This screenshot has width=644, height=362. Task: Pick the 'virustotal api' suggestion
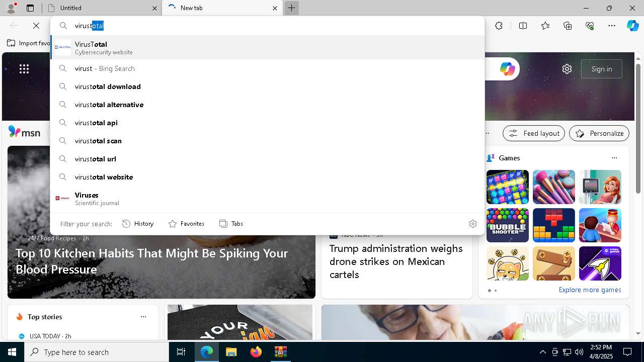click(267, 123)
